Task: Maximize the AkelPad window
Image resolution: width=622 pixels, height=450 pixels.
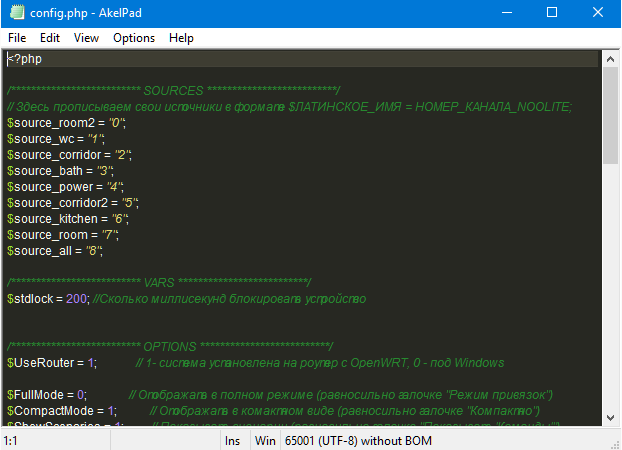Action: coord(552,13)
